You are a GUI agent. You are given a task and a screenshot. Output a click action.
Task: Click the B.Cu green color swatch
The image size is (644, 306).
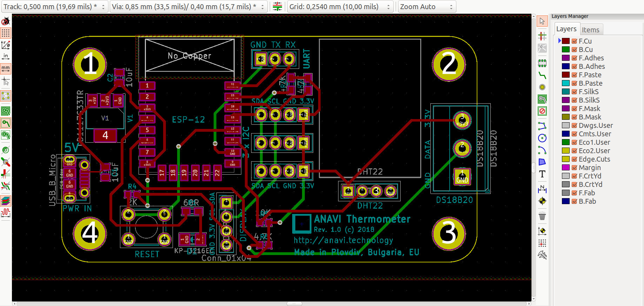(x=566, y=50)
